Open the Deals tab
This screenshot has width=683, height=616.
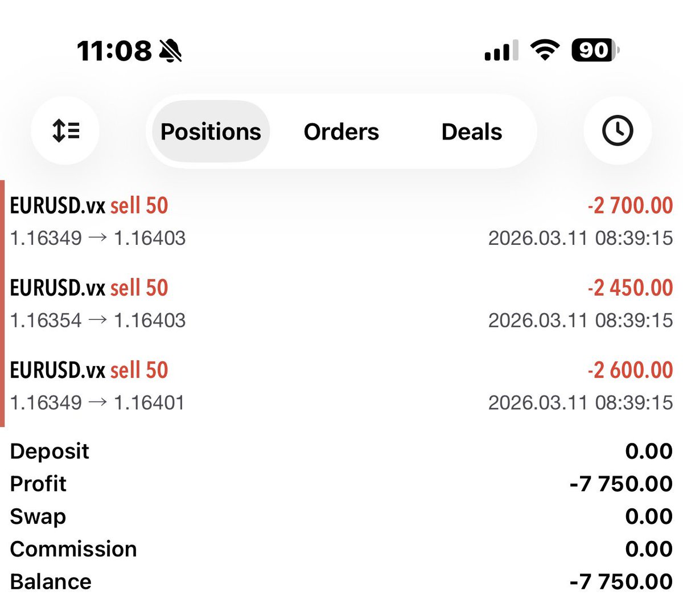coord(471,132)
